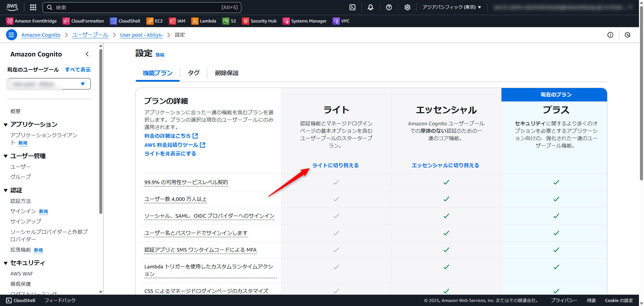Go to ユーザープール breadcrumb

(90, 35)
